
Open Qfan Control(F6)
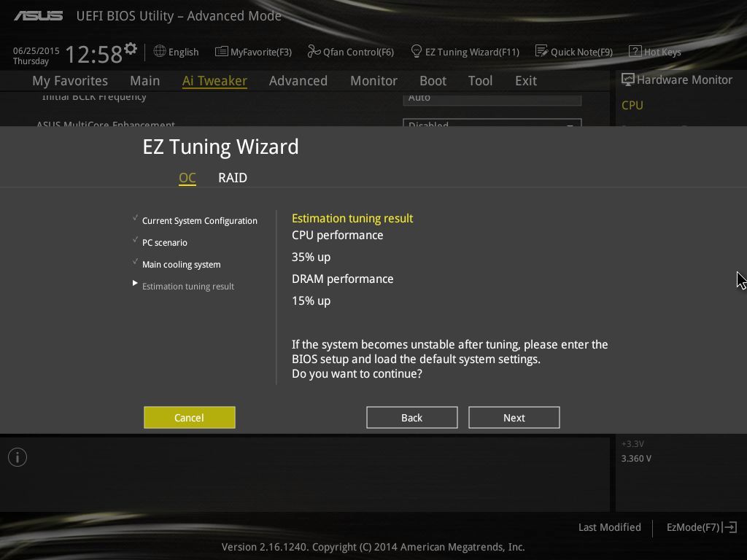351,52
